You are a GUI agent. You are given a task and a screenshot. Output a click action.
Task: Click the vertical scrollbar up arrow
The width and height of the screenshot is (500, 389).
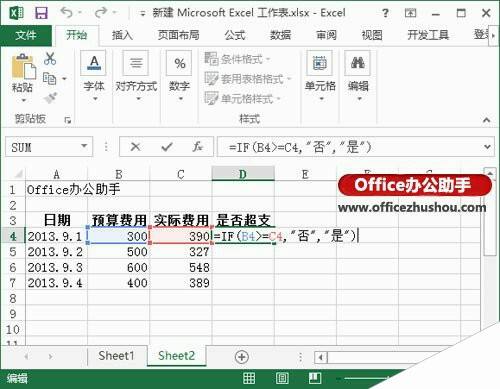click(x=490, y=173)
